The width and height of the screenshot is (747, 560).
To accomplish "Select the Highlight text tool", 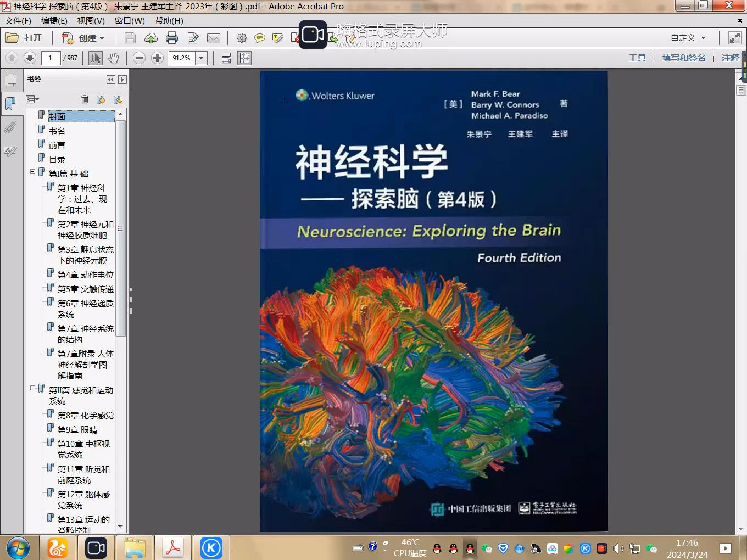I will click(x=278, y=38).
